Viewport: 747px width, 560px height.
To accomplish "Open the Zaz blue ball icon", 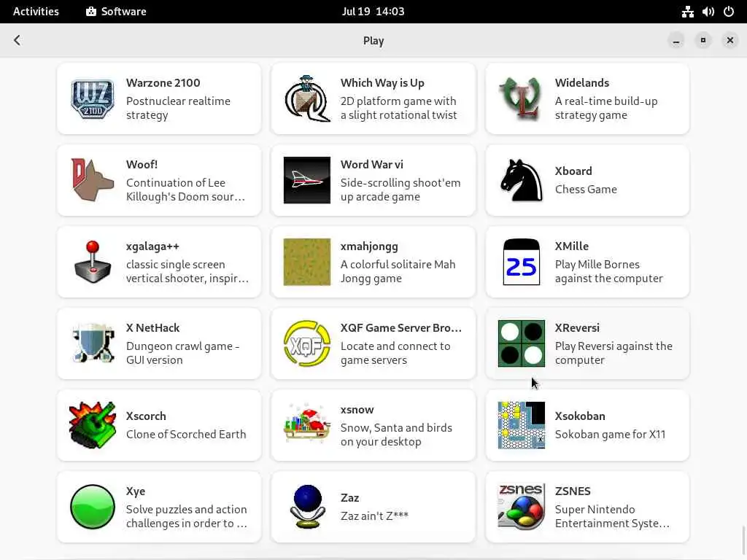I will coord(307,507).
